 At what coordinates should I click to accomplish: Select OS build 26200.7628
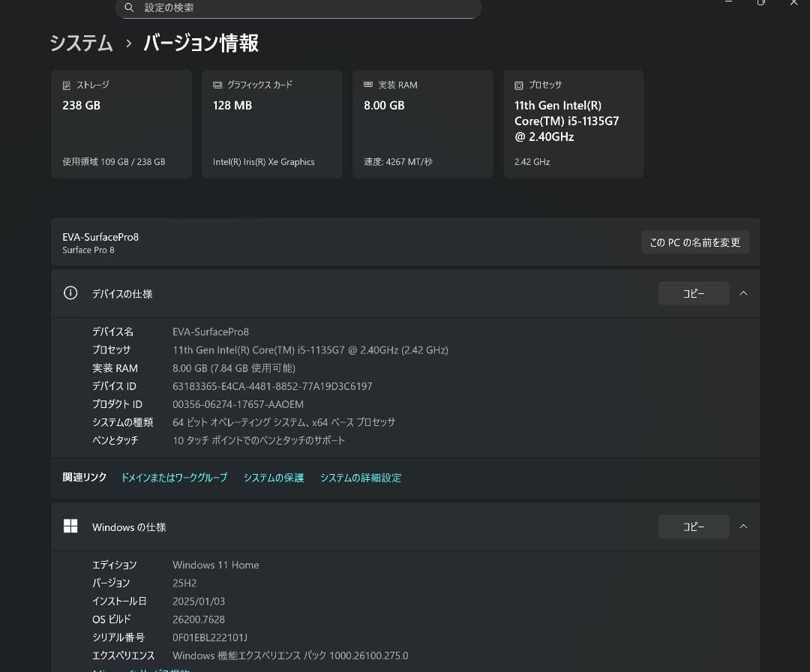(199, 619)
